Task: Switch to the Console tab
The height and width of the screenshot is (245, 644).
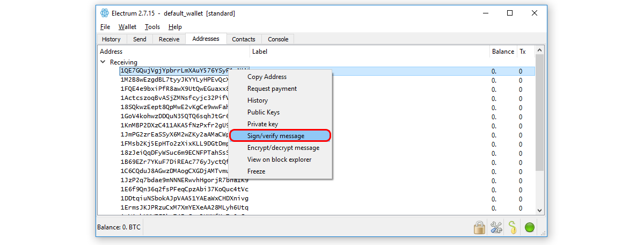Action: [x=278, y=39]
